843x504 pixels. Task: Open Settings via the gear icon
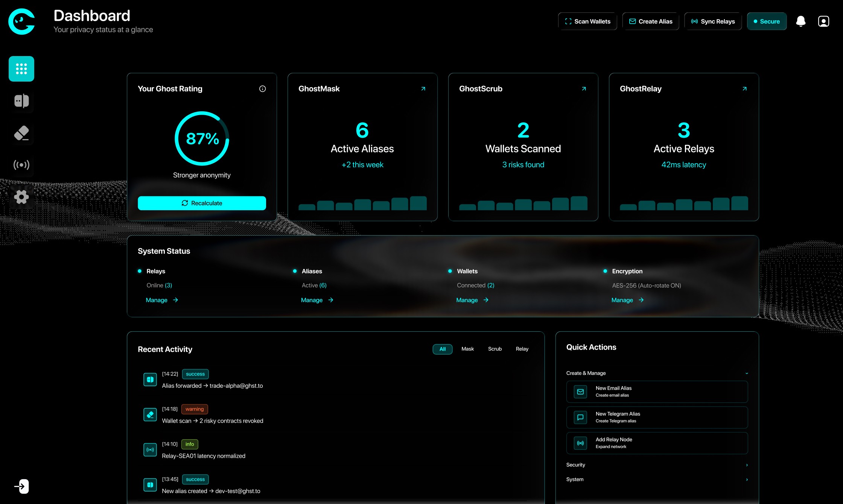[x=21, y=197]
